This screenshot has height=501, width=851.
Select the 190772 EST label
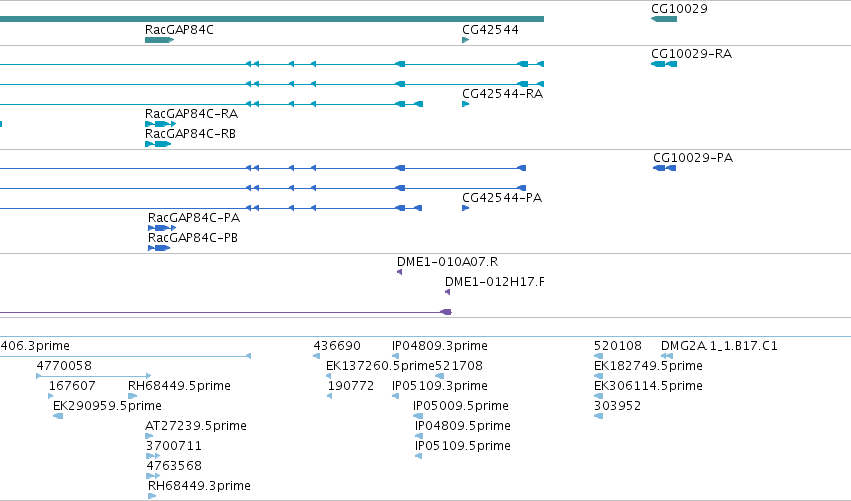pos(351,386)
